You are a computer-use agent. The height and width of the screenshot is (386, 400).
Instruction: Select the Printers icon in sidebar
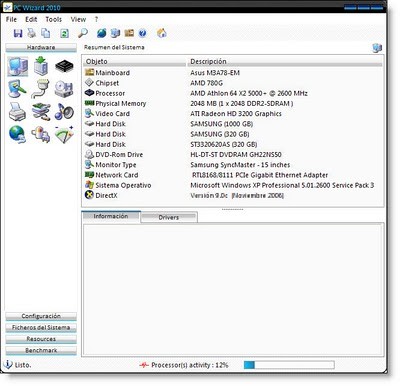tap(17, 112)
